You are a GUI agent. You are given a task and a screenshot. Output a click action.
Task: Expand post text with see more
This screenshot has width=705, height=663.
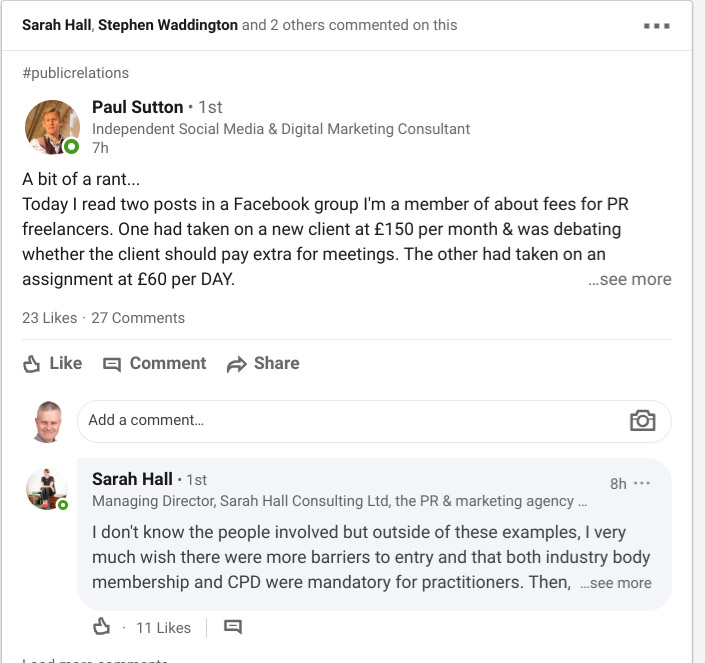pyautogui.click(x=630, y=280)
